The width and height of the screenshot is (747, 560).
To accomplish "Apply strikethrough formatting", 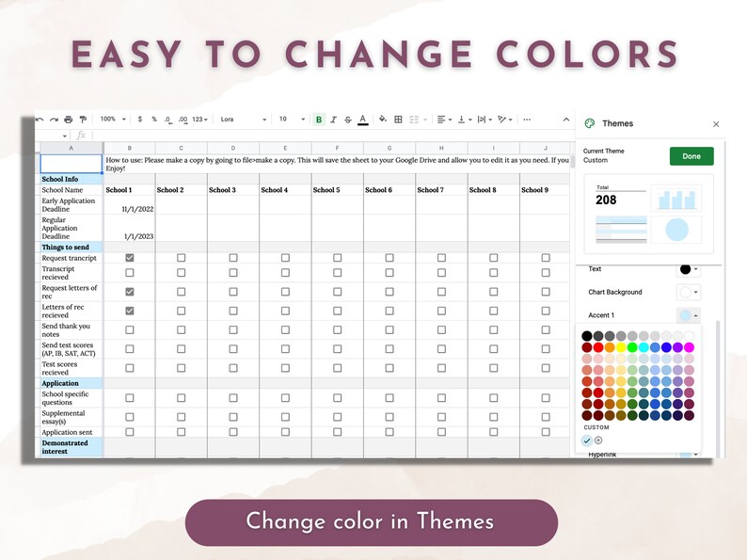I will pyautogui.click(x=348, y=120).
